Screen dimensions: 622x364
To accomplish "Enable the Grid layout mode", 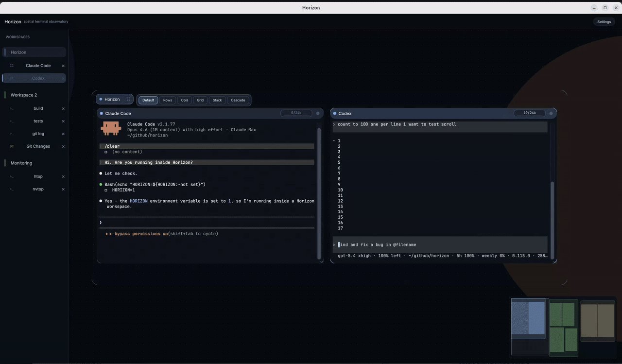I will click(x=200, y=100).
